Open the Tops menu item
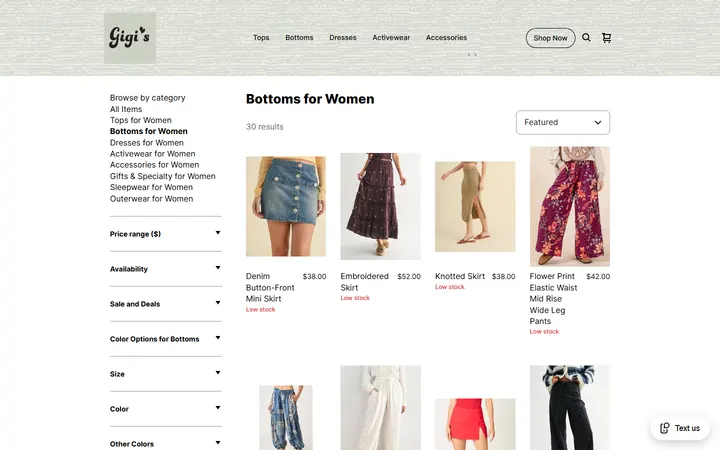The image size is (720, 450). click(261, 38)
